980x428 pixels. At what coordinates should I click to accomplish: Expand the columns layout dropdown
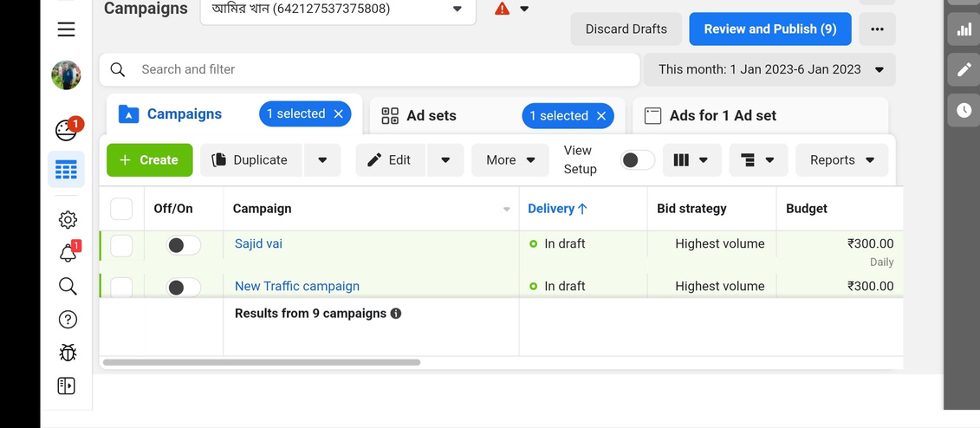click(x=691, y=160)
